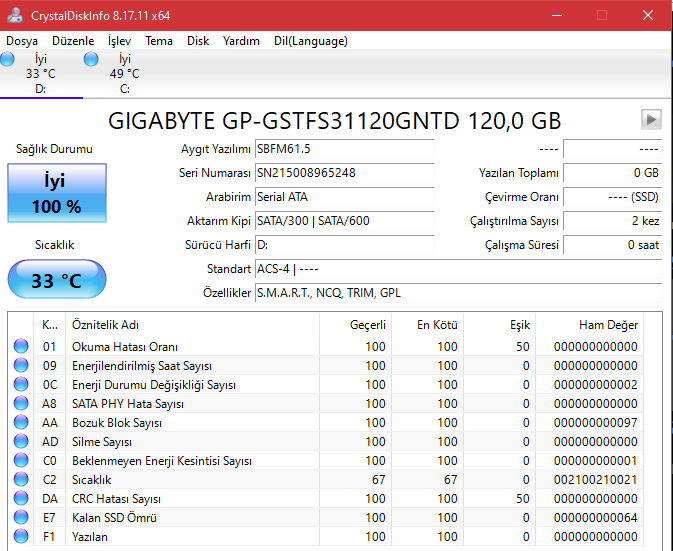Open the İşlev menu
The width and height of the screenshot is (673, 551).
119,41
